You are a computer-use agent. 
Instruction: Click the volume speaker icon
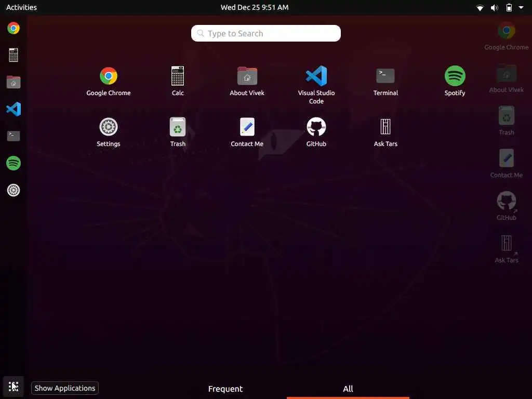tap(495, 7)
